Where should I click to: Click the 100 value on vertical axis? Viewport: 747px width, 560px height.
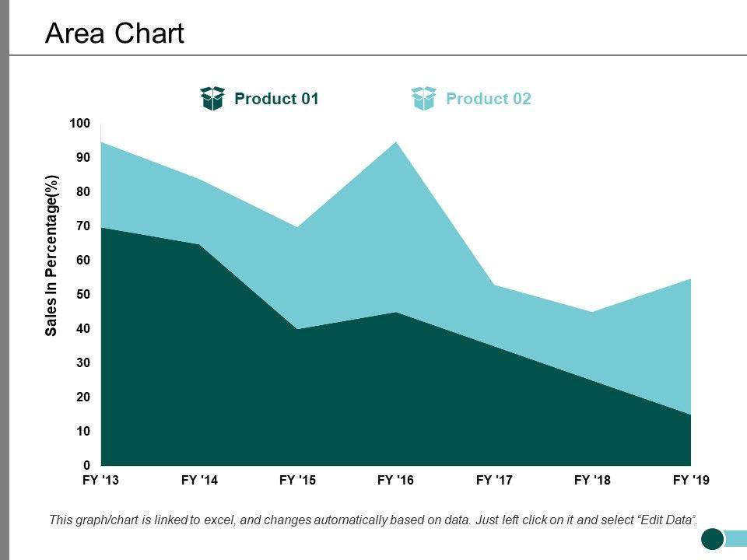tap(80, 124)
